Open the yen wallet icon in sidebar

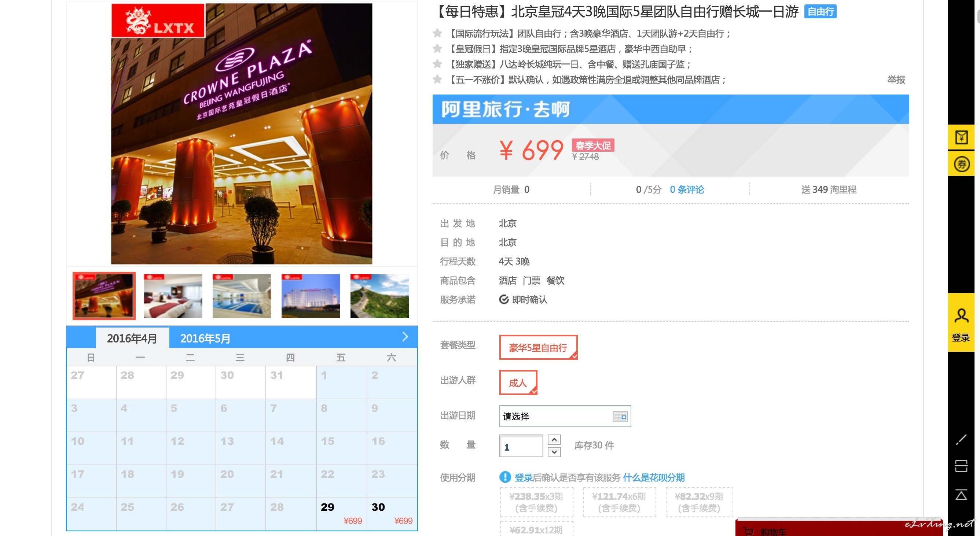(961, 137)
